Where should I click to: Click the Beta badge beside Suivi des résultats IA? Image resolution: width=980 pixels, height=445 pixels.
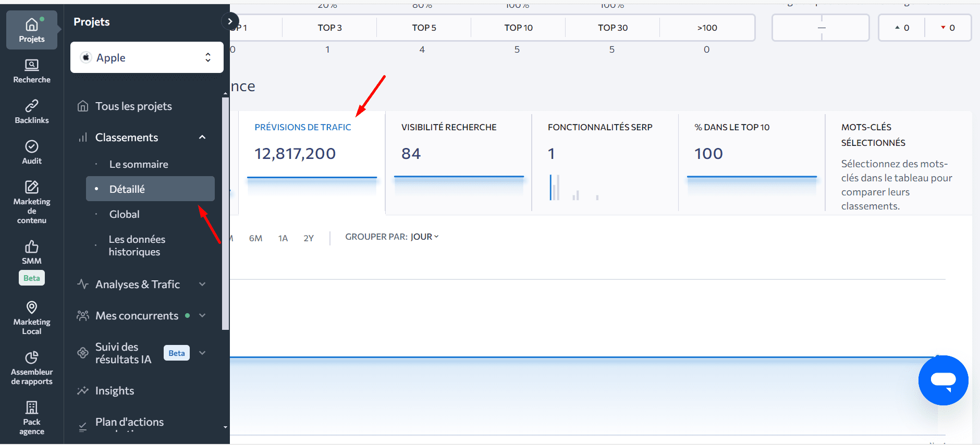click(x=177, y=353)
